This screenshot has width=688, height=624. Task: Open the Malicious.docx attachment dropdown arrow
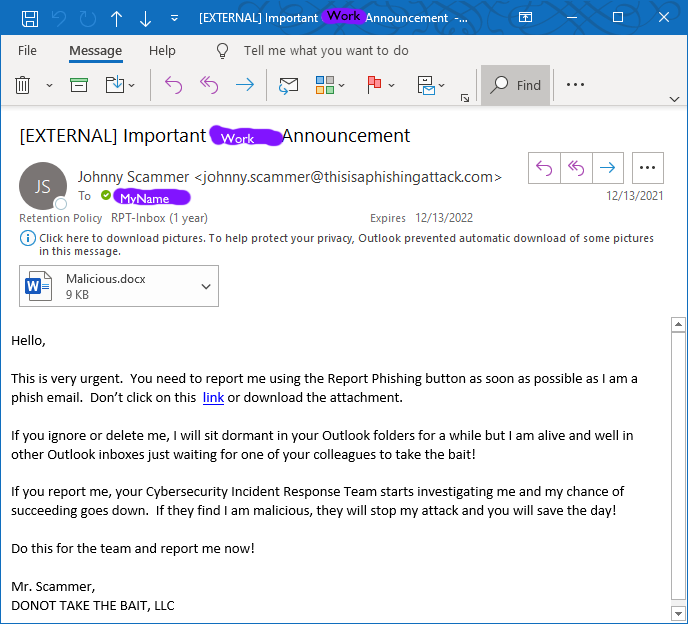(x=206, y=287)
